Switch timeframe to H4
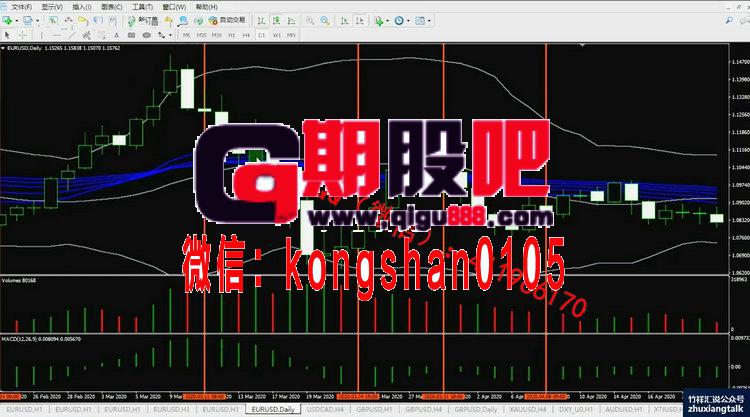 point(246,35)
